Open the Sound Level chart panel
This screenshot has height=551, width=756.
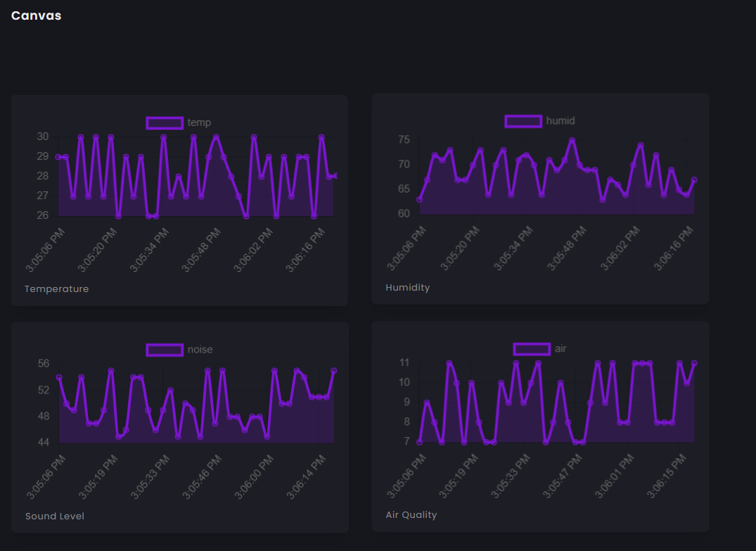pos(179,426)
